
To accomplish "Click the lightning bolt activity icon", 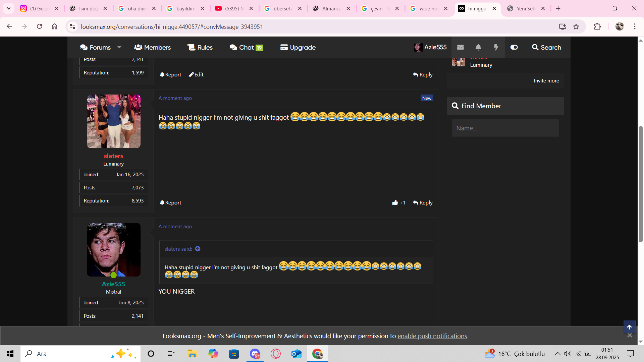I will (x=496, y=47).
